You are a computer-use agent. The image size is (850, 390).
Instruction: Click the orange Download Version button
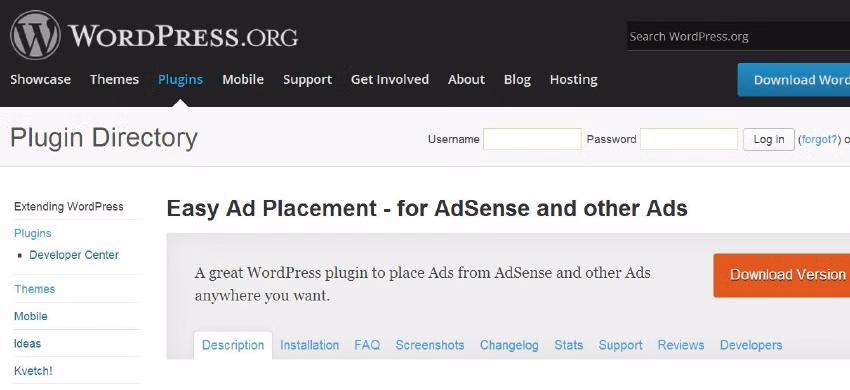pos(782,275)
